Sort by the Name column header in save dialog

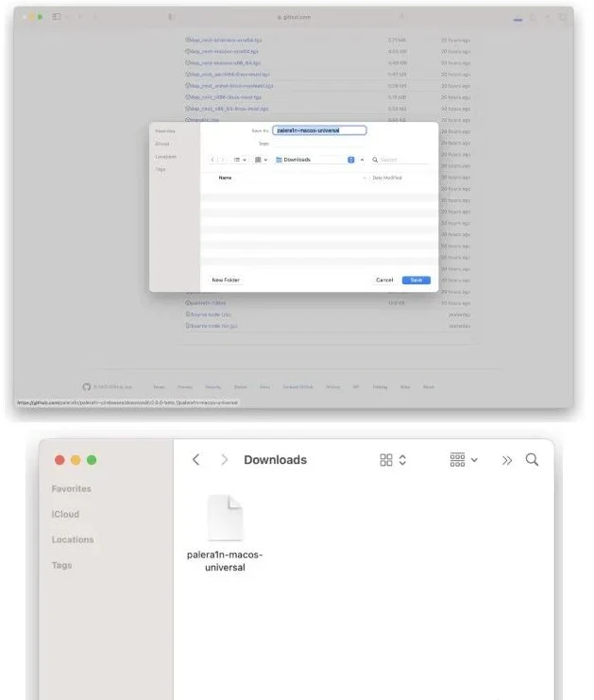point(225,178)
